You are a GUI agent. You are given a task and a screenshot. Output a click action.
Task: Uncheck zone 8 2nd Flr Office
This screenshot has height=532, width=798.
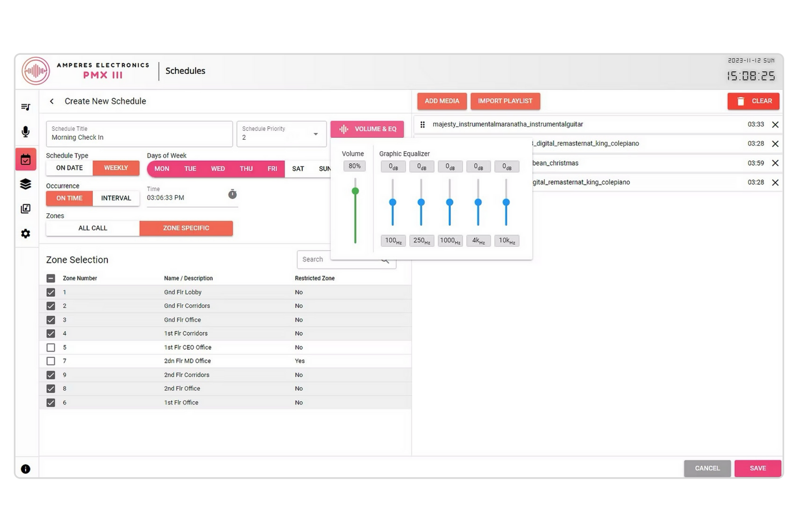(51, 389)
